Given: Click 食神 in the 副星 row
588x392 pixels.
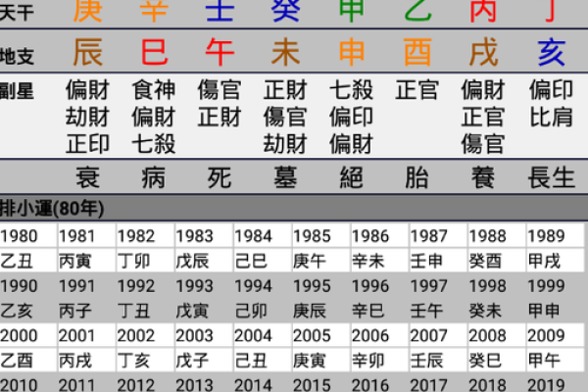Looking at the screenshot, I should pos(154,90).
